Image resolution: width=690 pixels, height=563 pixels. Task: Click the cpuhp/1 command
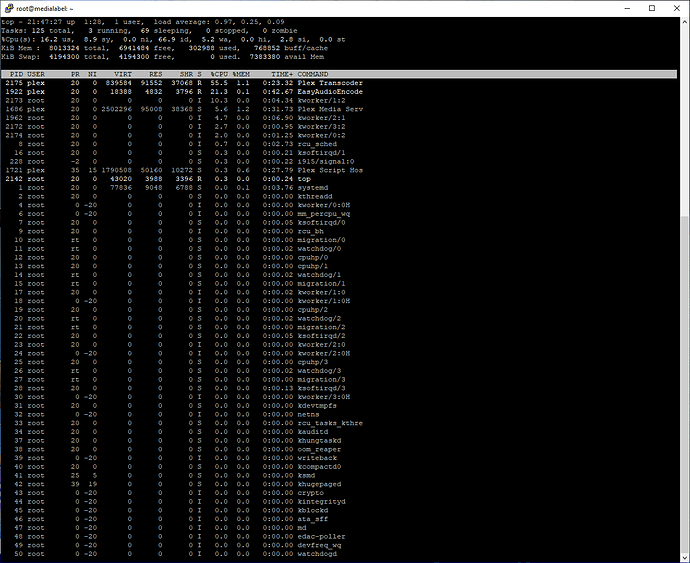[312, 266]
